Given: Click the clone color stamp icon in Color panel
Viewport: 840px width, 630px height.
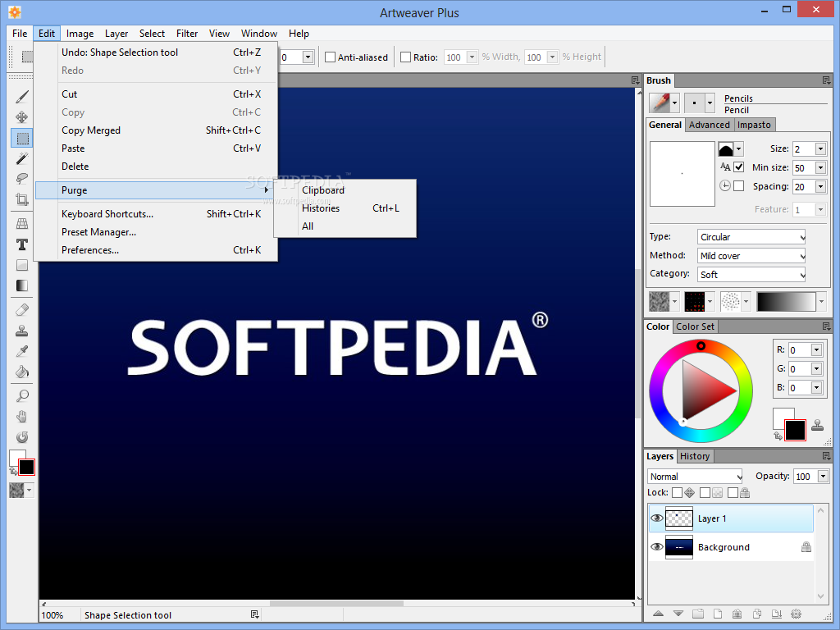Looking at the screenshot, I should click(818, 426).
